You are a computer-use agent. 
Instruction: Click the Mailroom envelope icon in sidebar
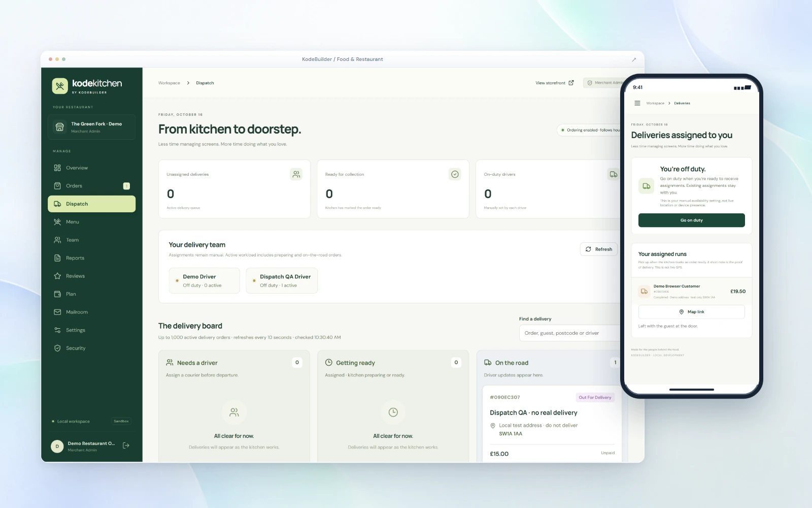[57, 312]
